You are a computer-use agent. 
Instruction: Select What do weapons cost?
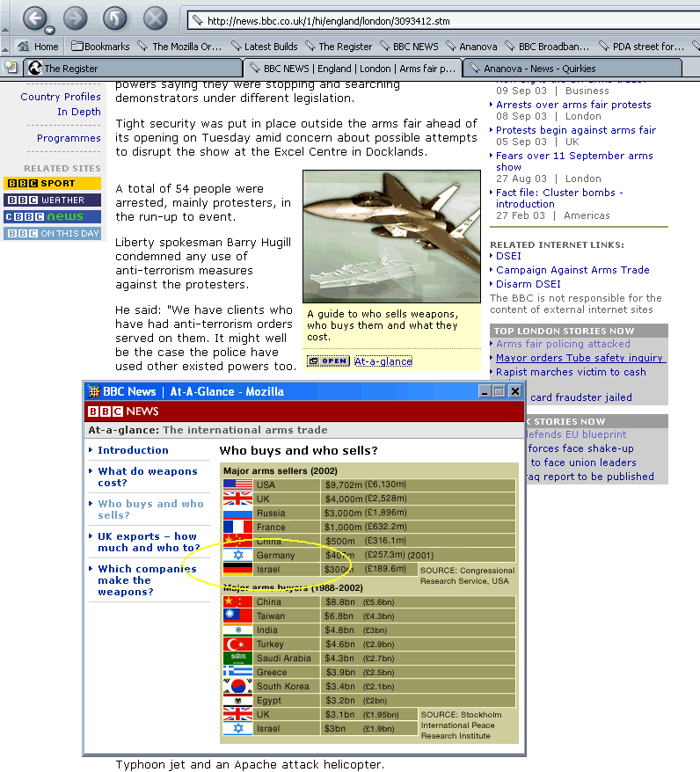147,477
